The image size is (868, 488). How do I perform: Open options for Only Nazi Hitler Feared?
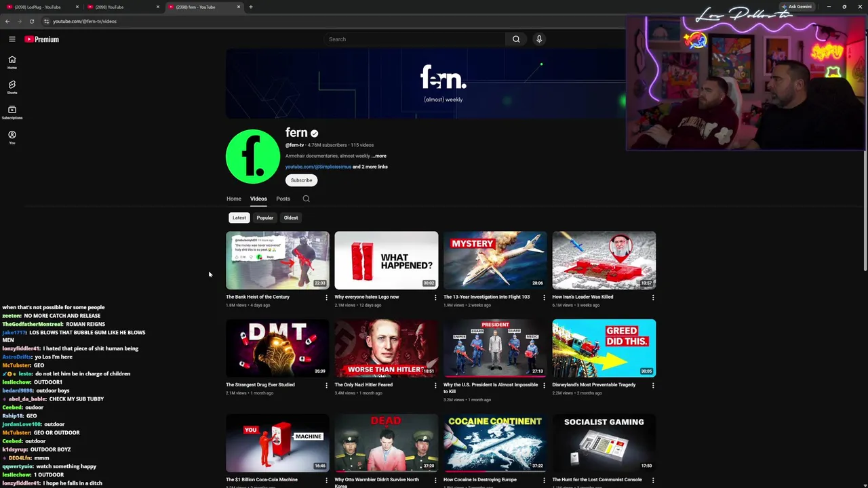pyautogui.click(x=435, y=385)
